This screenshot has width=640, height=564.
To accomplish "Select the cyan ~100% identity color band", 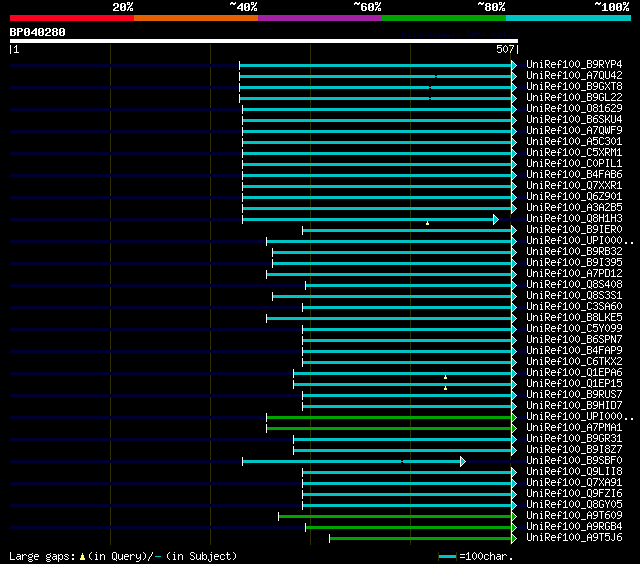I will 568,18.
